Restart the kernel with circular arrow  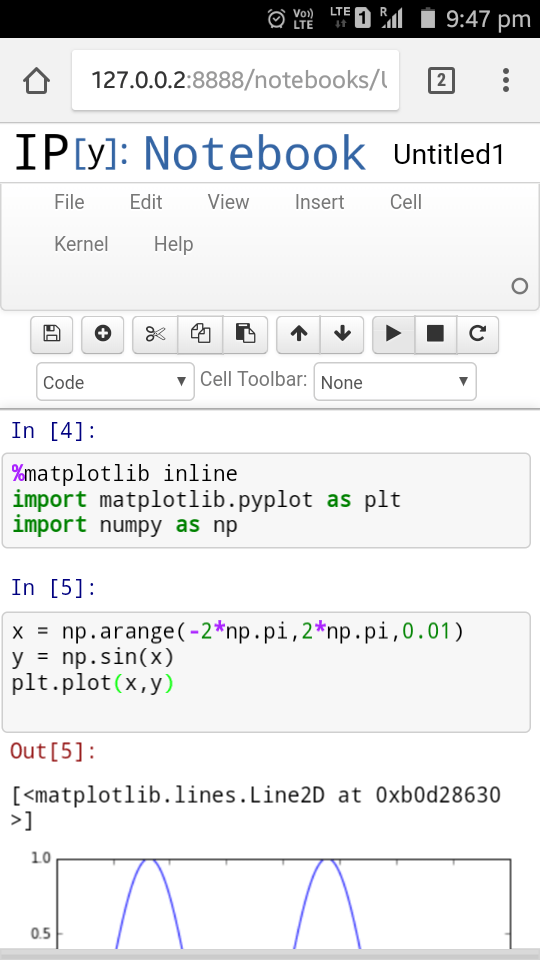478,334
